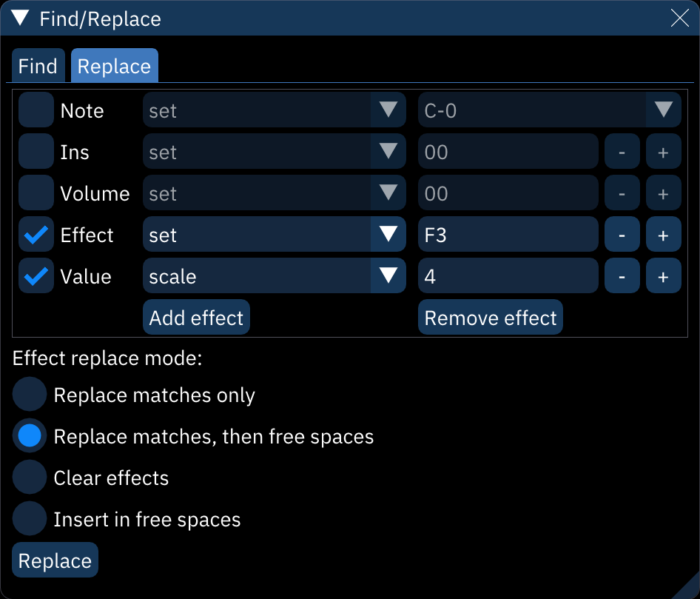Open the Effect 'set' dropdown
Image resolution: width=700 pixels, height=599 pixels.
pyautogui.click(x=274, y=234)
